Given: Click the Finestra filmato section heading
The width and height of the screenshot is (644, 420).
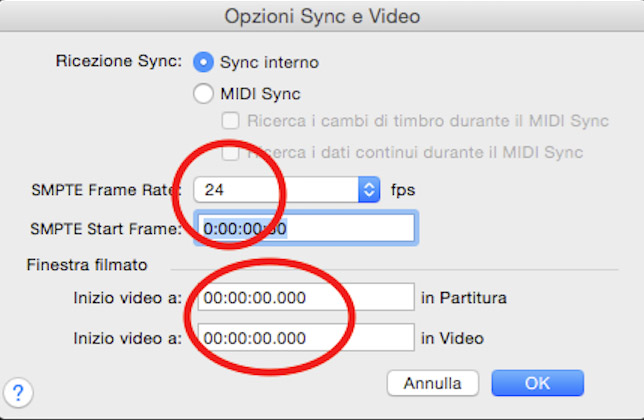Looking at the screenshot, I should [87, 265].
